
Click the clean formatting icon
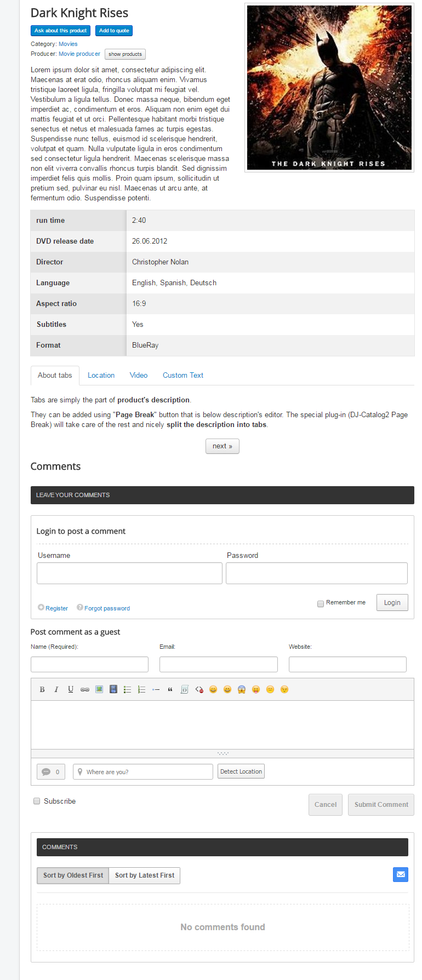pyautogui.click(x=199, y=689)
